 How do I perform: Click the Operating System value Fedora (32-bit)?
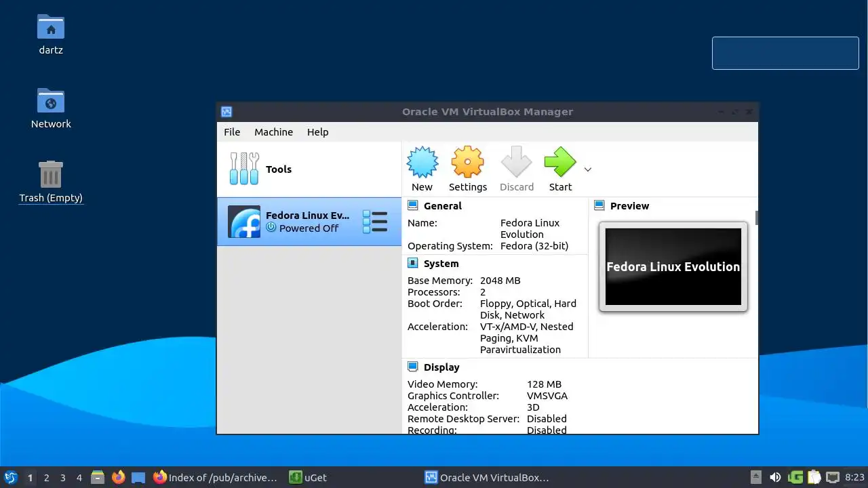(x=534, y=246)
